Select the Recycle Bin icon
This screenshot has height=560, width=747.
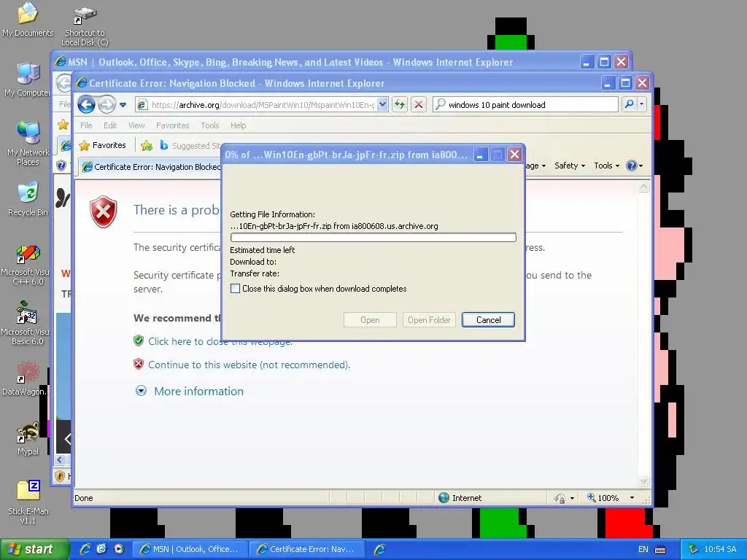pos(28,198)
